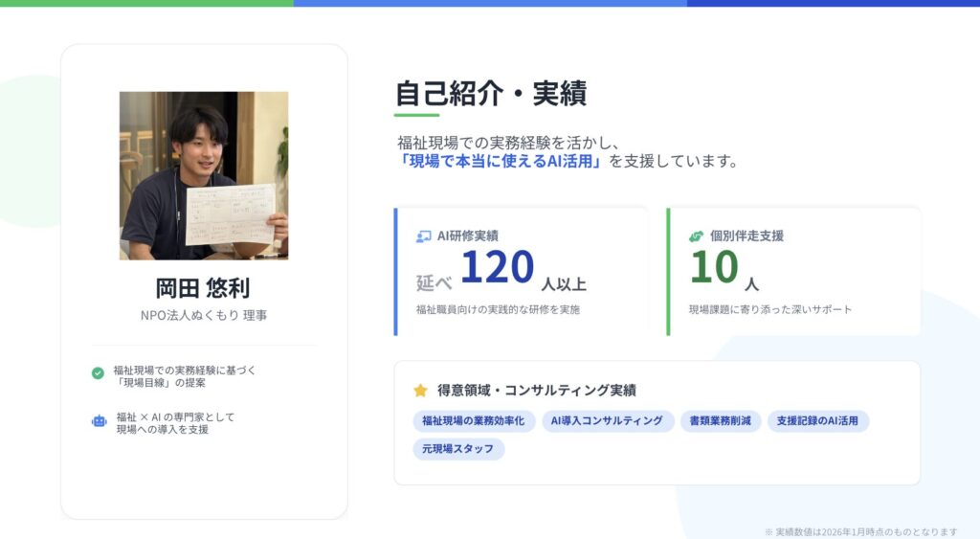Click the footnote about 2026年1月時点

tap(860, 531)
